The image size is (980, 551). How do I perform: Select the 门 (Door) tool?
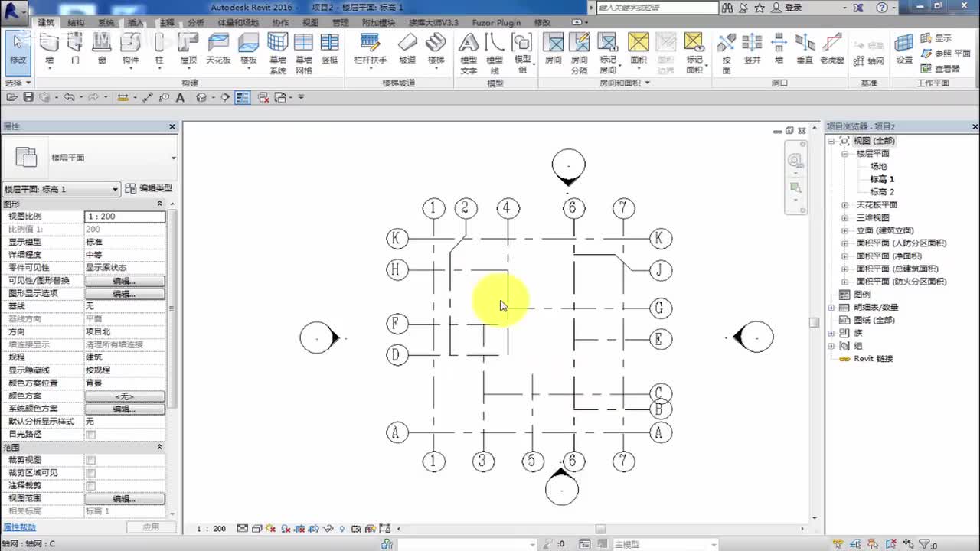click(75, 48)
